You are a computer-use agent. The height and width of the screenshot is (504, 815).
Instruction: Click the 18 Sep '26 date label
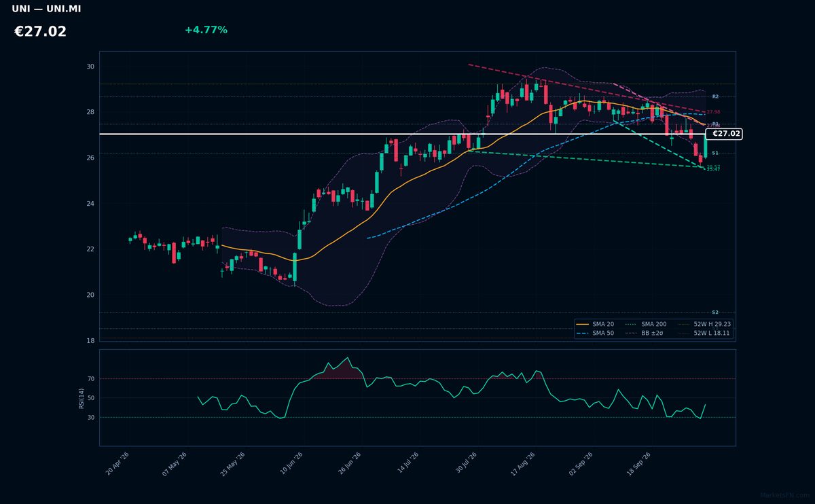point(639,464)
